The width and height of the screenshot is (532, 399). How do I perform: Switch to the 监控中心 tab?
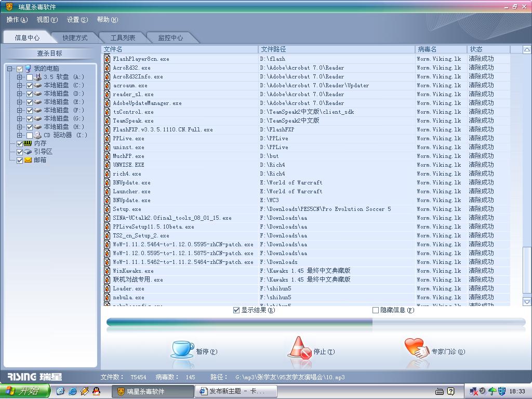170,37
